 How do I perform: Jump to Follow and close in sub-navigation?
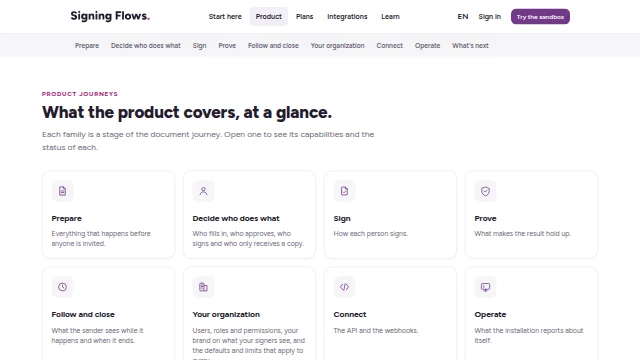[273, 46]
